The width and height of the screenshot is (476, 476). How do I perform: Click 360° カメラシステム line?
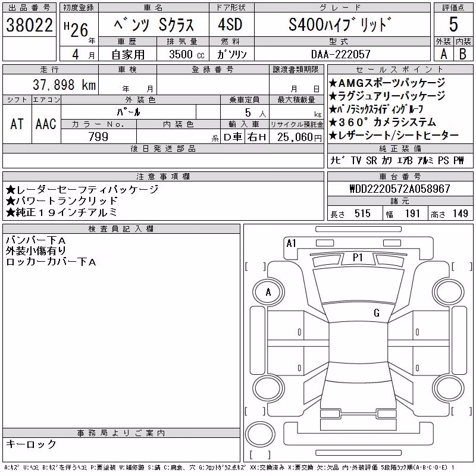(x=383, y=123)
